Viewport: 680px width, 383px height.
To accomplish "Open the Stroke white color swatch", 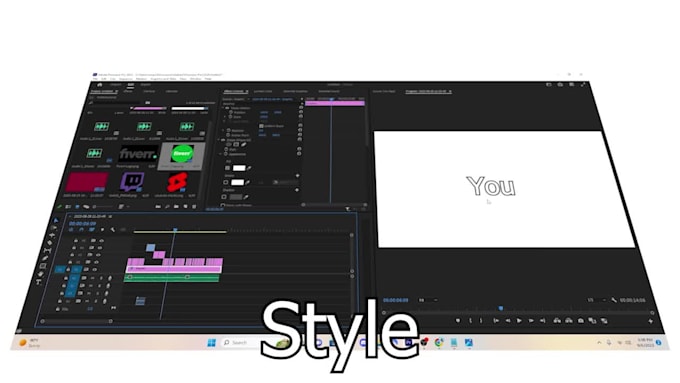I will point(237,182).
